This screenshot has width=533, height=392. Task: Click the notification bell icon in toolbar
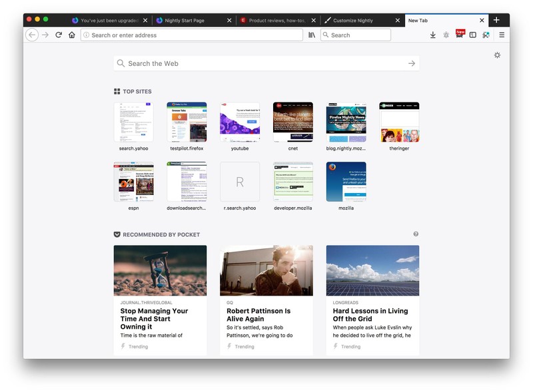point(446,35)
